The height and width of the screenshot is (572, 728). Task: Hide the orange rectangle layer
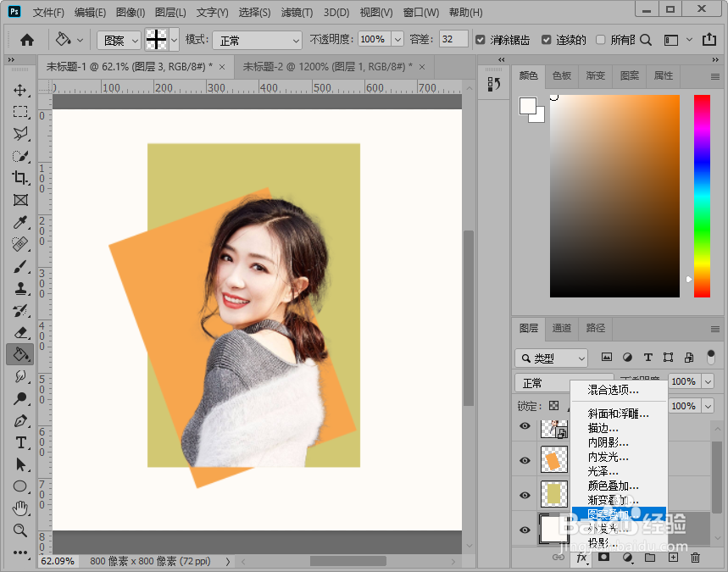[x=525, y=460]
